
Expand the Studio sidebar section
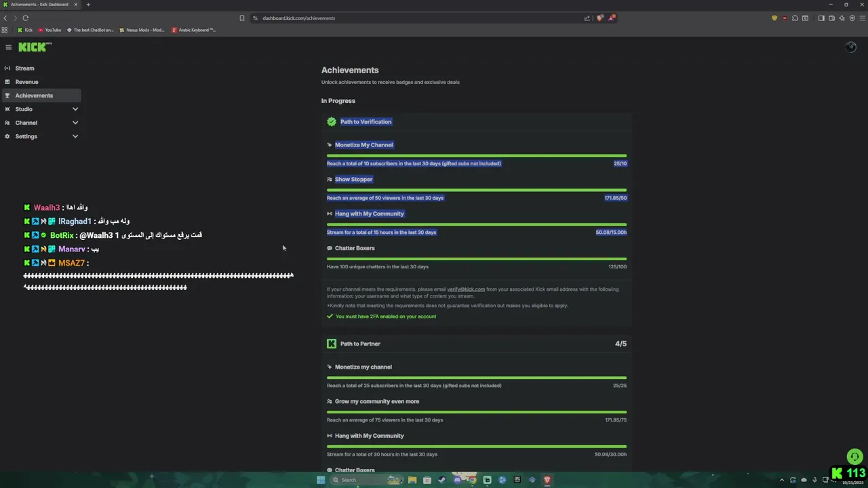coord(75,109)
